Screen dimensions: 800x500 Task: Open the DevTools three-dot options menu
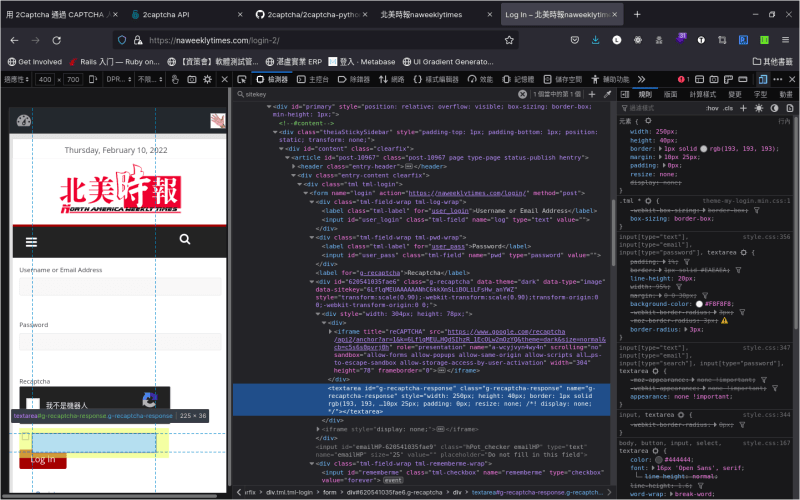[x=778, y=79]
